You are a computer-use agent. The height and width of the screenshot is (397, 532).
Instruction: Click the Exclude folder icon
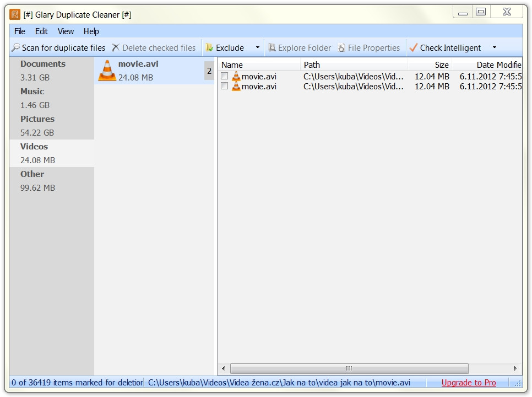tap(209, 47)
